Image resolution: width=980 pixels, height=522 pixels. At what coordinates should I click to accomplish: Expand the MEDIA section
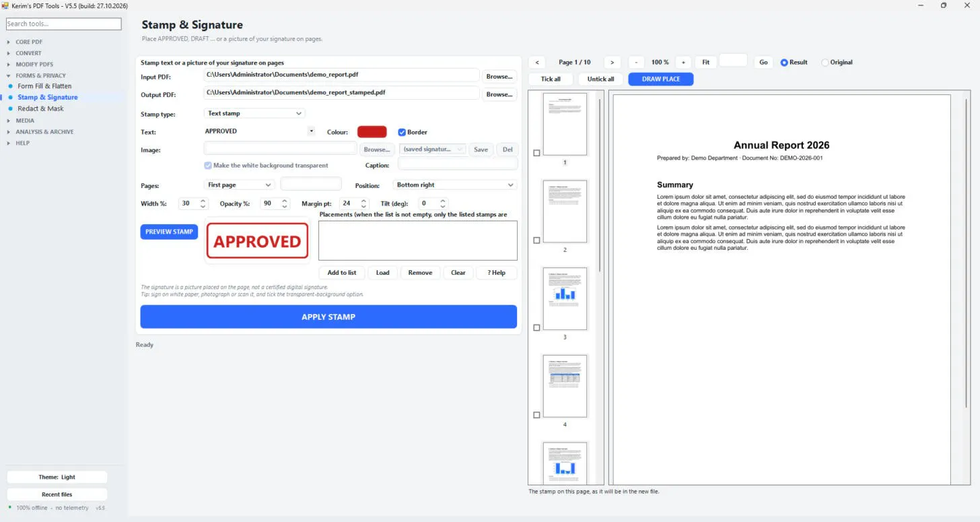click(x=25, y=121)
